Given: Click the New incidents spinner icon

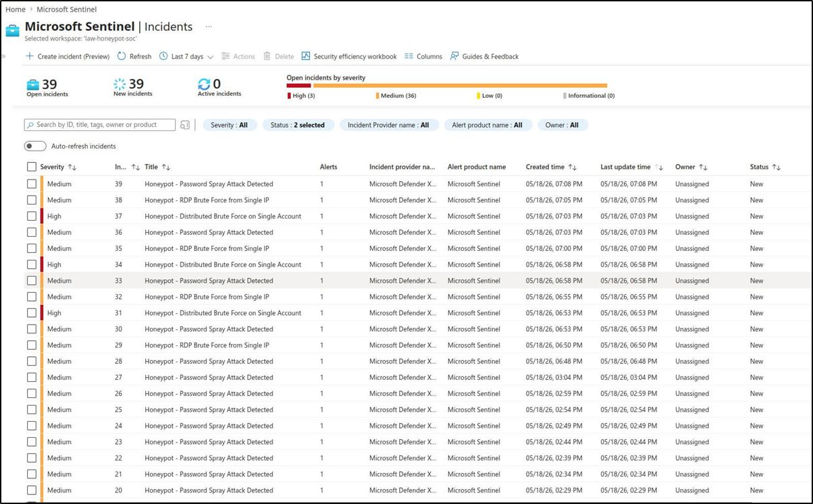Looking at the screenshot, I should (120, 84).
